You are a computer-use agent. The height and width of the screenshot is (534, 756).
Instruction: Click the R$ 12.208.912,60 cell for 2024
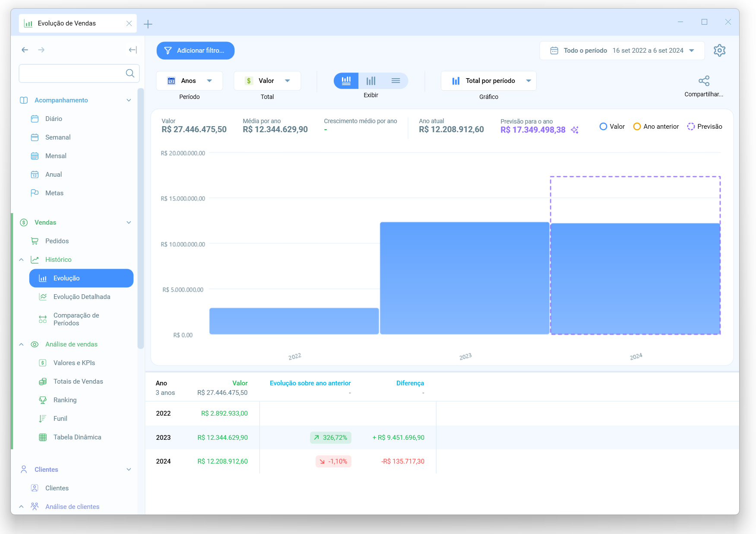coord(223,461)
